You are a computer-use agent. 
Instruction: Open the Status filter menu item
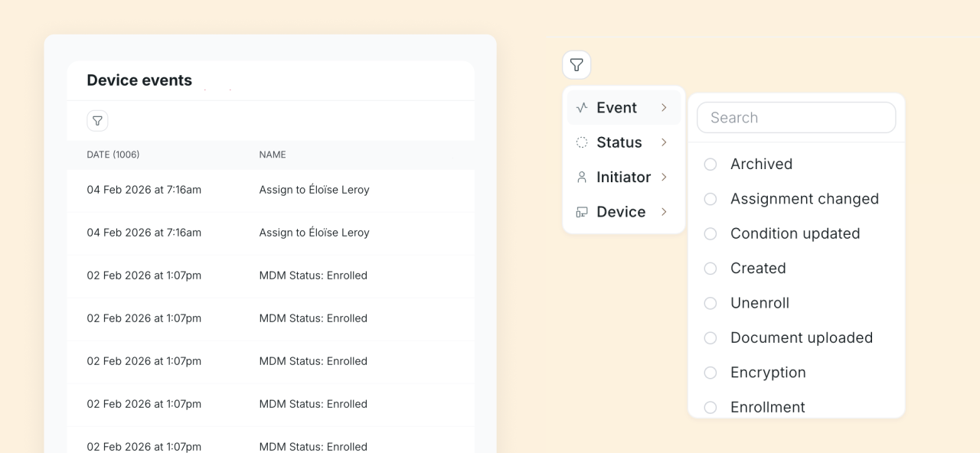tap(619, 142)
